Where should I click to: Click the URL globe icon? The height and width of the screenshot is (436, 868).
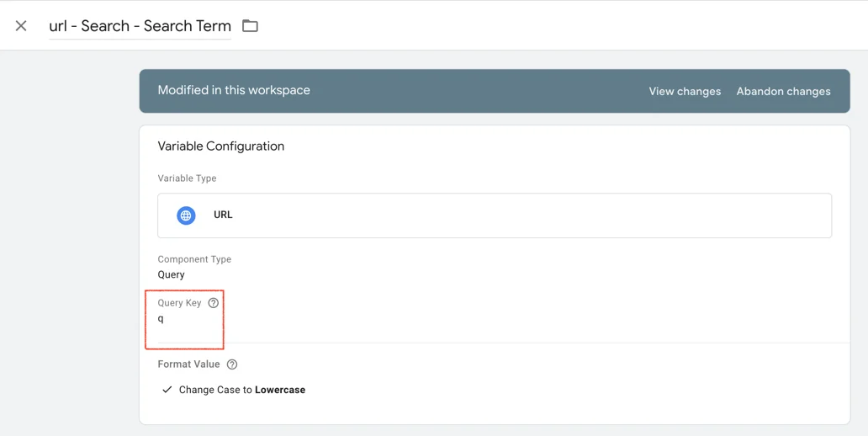coord(186,215)
